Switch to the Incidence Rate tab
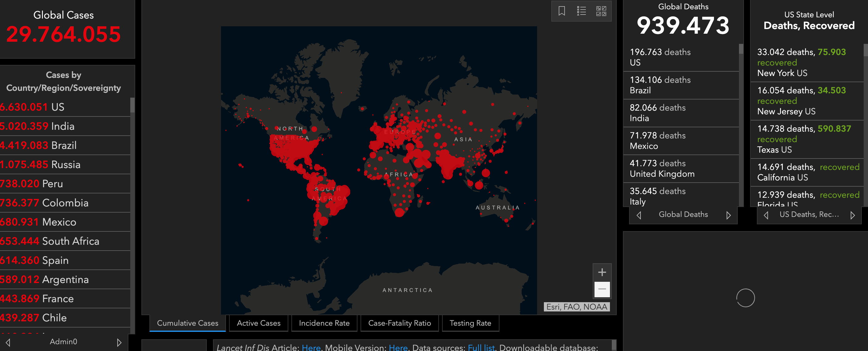 324,323
